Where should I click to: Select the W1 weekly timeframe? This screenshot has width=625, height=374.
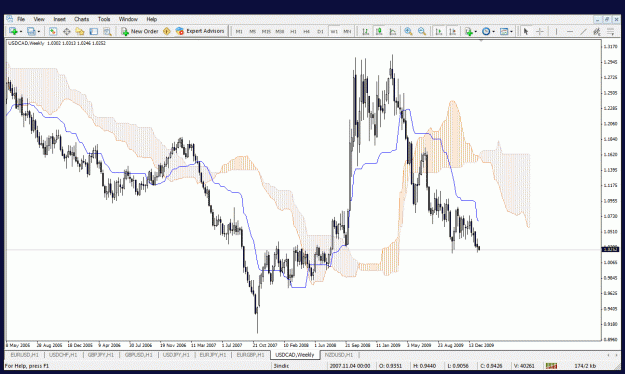coord(334,31)
